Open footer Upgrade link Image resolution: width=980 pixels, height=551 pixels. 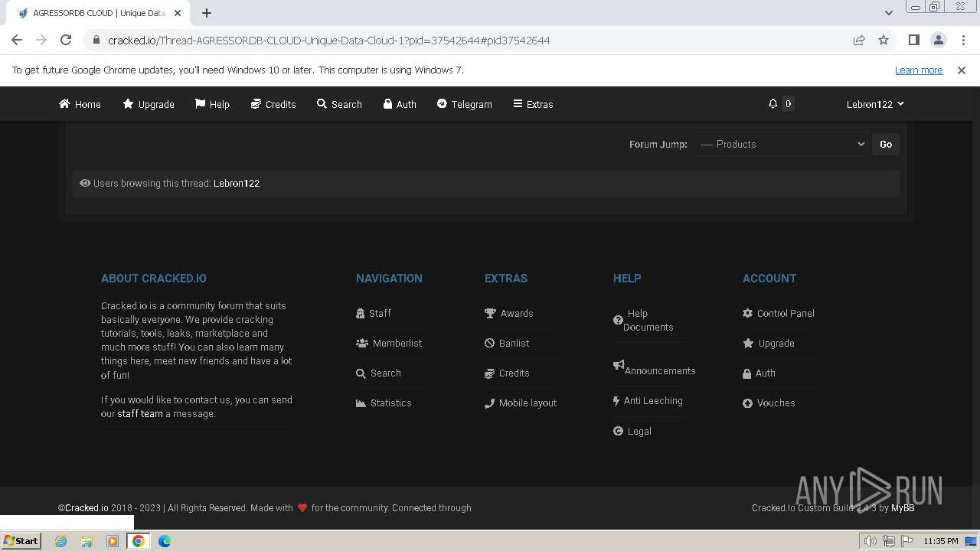pyautogui.click(x=769, y=343)
